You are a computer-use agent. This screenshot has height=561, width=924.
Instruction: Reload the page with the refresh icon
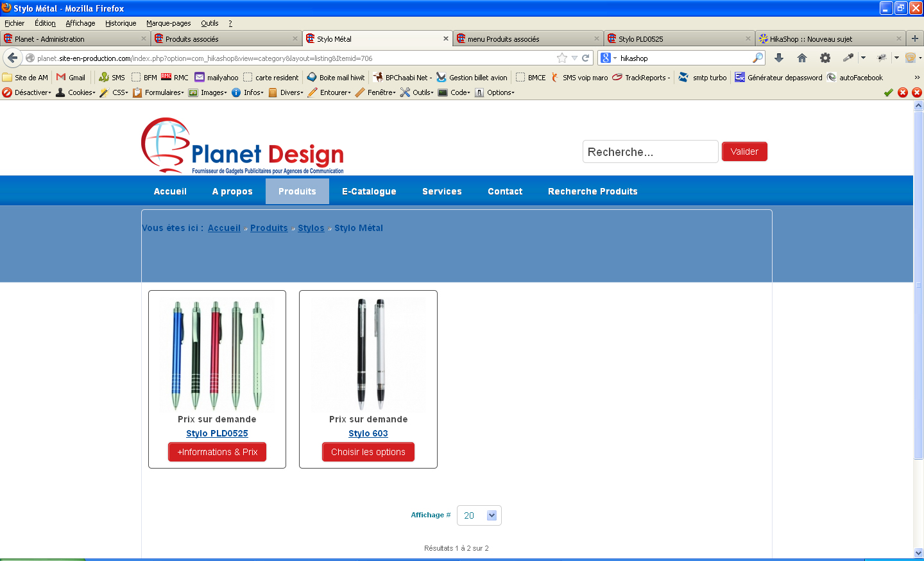(x=585, y=58)
